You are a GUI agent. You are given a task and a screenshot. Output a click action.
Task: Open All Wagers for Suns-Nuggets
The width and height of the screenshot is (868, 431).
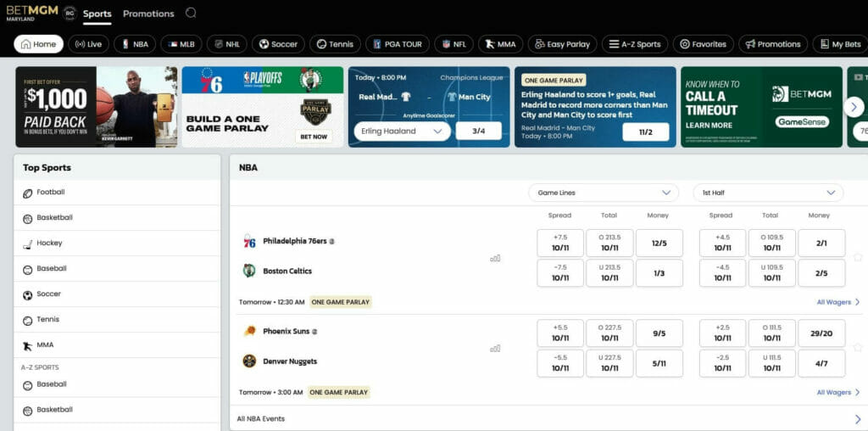pos(838,392)
